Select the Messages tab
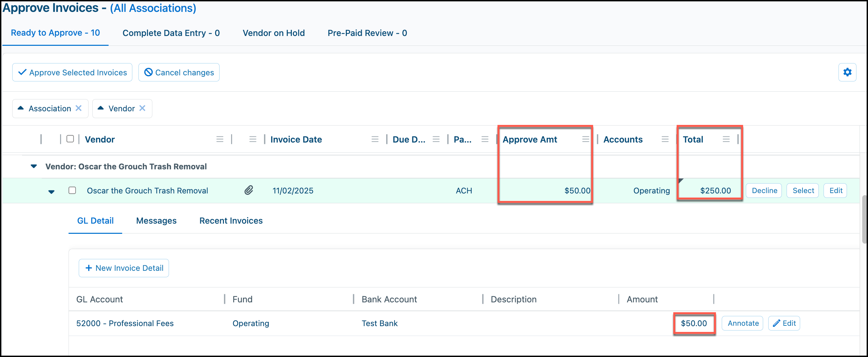 tap(156, 221)
